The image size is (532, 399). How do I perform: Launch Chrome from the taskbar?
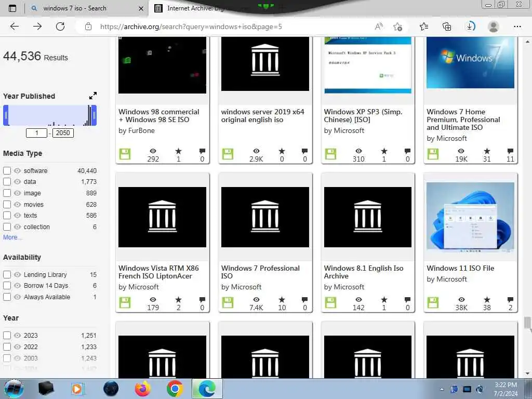pos(175,389)
